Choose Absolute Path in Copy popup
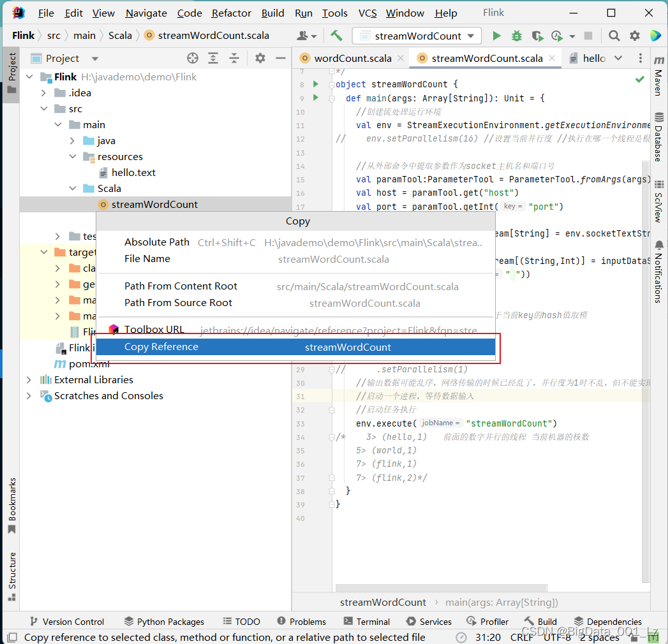This screenshot has height=644, width=668. [x=295, y=242]
